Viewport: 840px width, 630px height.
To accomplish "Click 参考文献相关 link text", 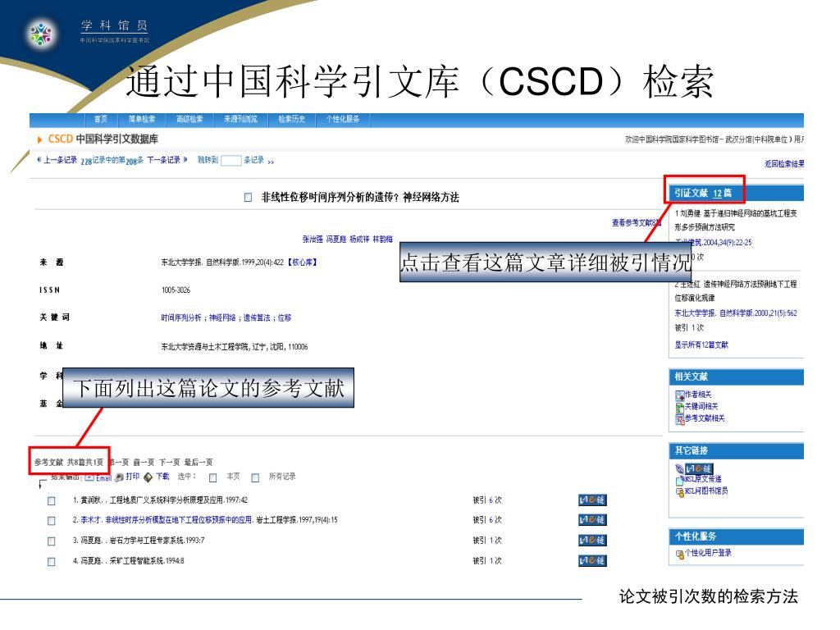I will [x=705, y=418].
